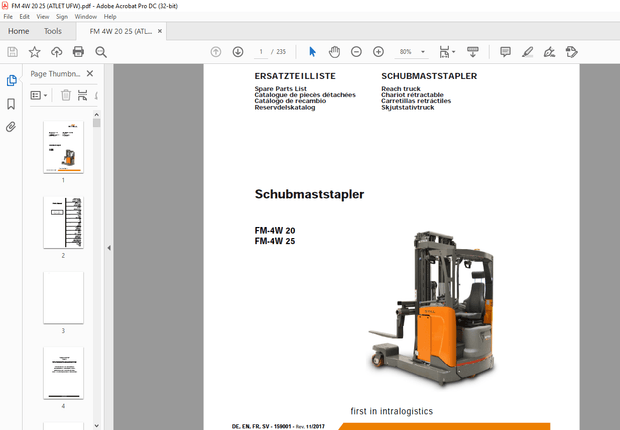This screenshot has height=430, width=620.
Task: Select the arrow selection tool
Action: click(312, 52)
